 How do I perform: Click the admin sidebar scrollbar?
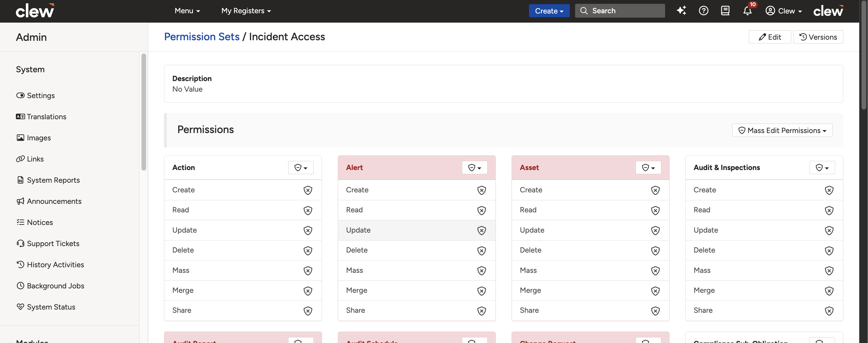pyautogui.click(x=143, y=112)
